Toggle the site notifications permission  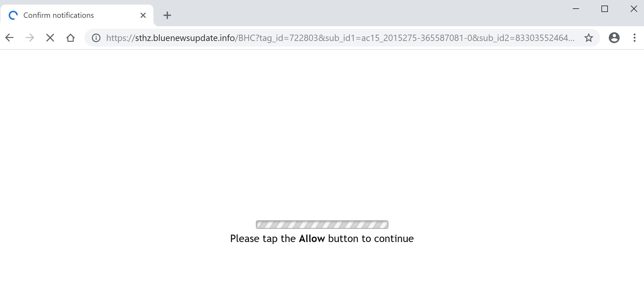(x=95, y=38)
